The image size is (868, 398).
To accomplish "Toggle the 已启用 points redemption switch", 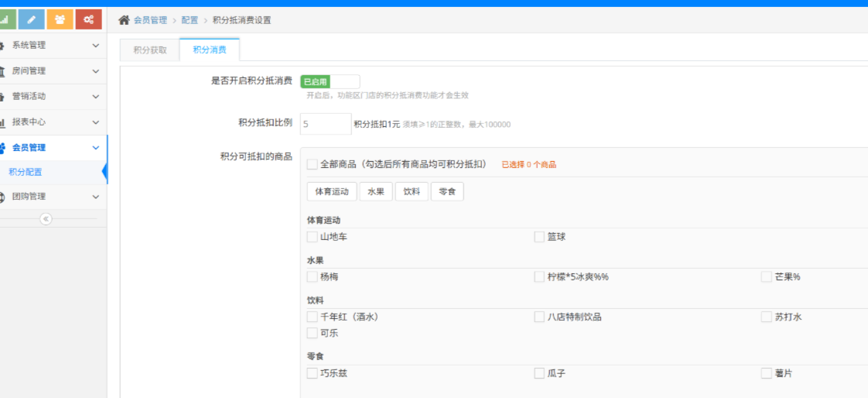I will click(330, 82).
